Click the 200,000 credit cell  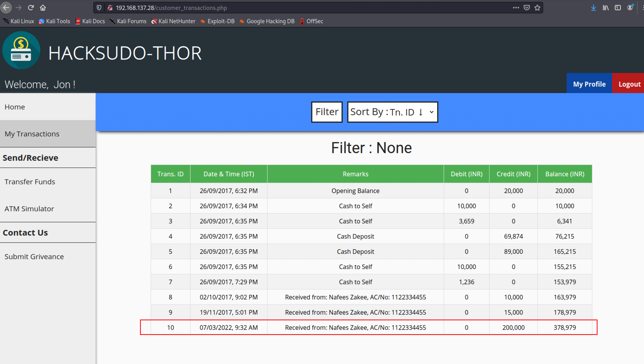513,328
